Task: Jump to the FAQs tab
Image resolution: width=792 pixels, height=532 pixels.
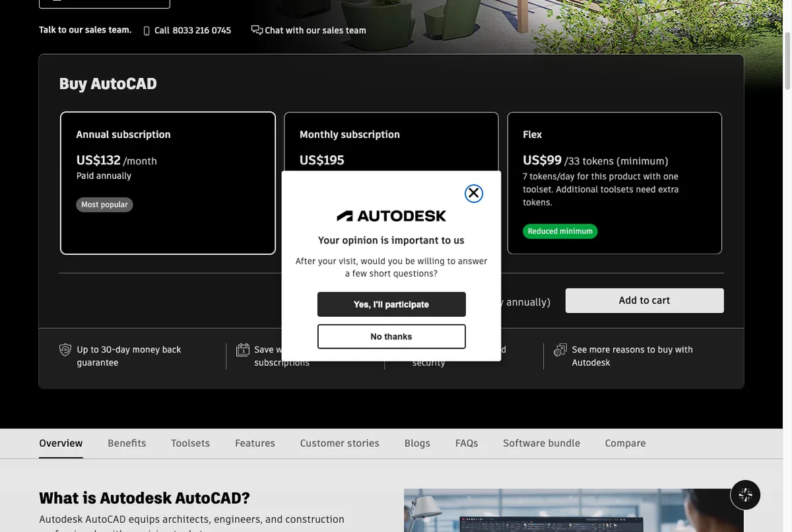Action: pos(467,444)
